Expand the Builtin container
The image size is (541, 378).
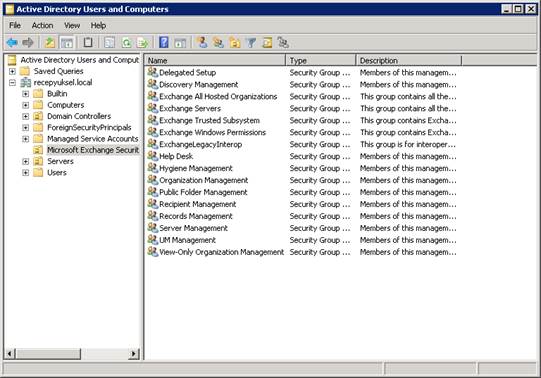click(x=26, y=94)
